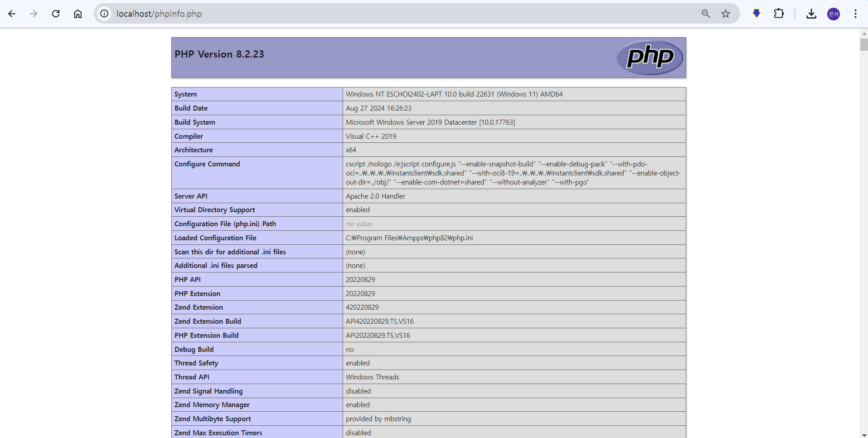Show browser downloads
This screenshot has height=438, width=868.
click(811, 14)
